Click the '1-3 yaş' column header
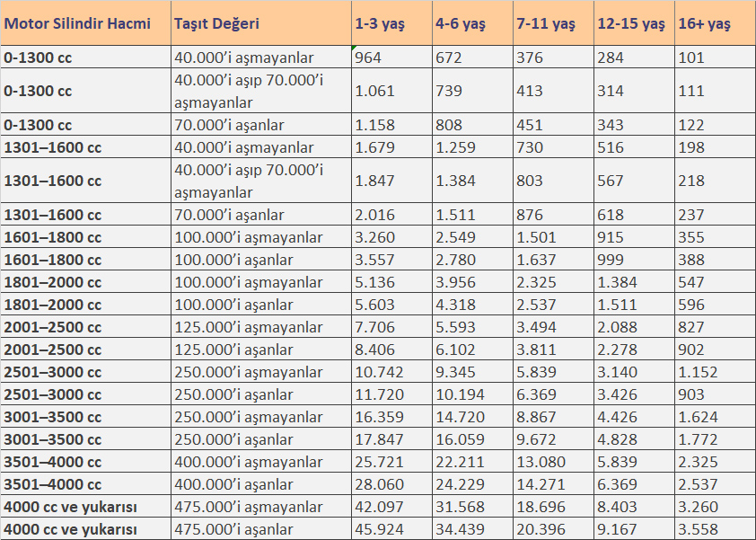756x540 pixels. tap(391, 23)
